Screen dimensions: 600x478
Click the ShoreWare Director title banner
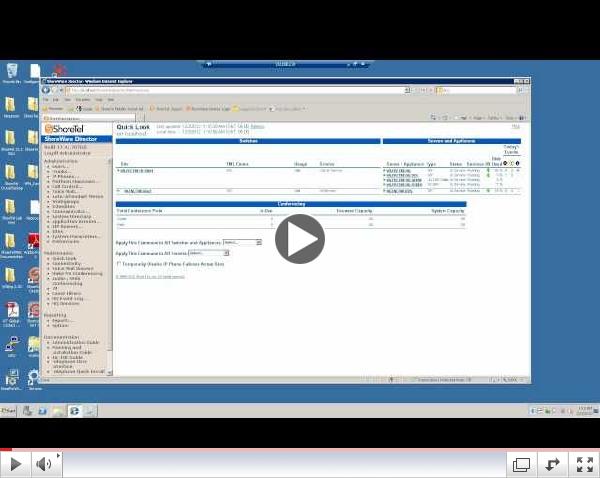click(x=77, y=139)
